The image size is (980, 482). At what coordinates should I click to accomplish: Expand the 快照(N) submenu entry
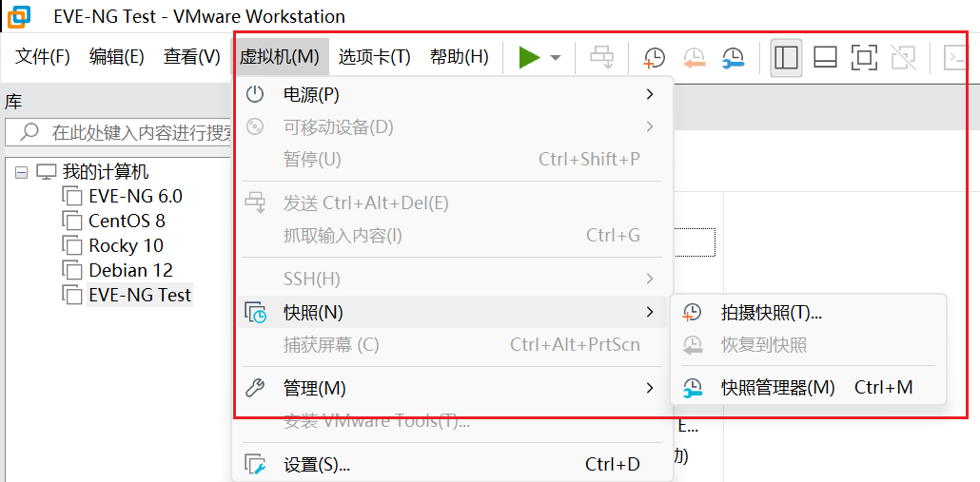(452, 312)
